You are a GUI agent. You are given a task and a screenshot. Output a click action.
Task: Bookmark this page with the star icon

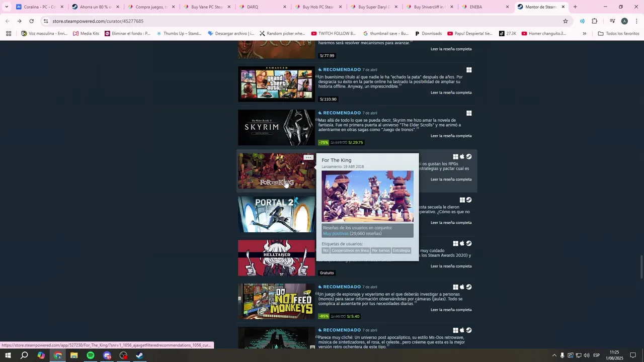tap(566, 21)
